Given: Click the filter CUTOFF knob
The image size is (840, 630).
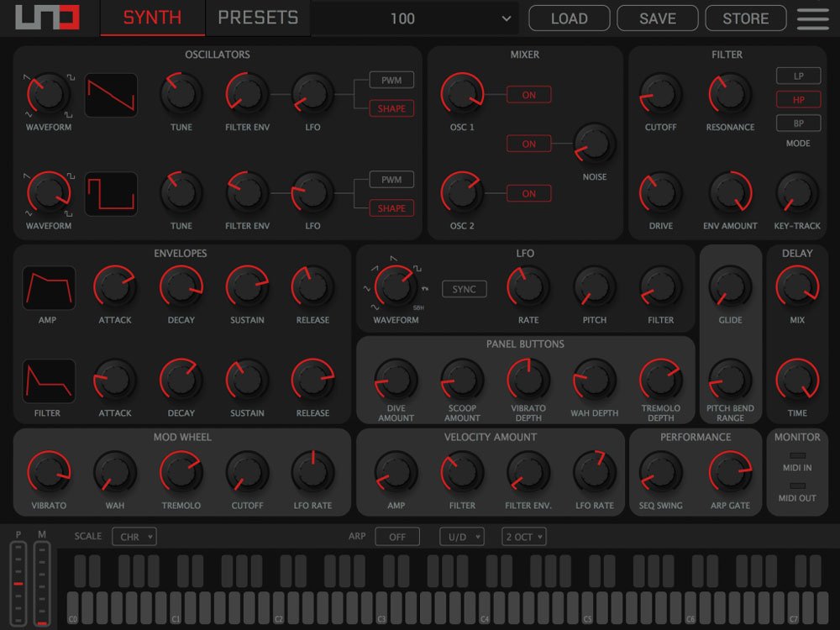Looking at the screenshot, I should 660,94.
